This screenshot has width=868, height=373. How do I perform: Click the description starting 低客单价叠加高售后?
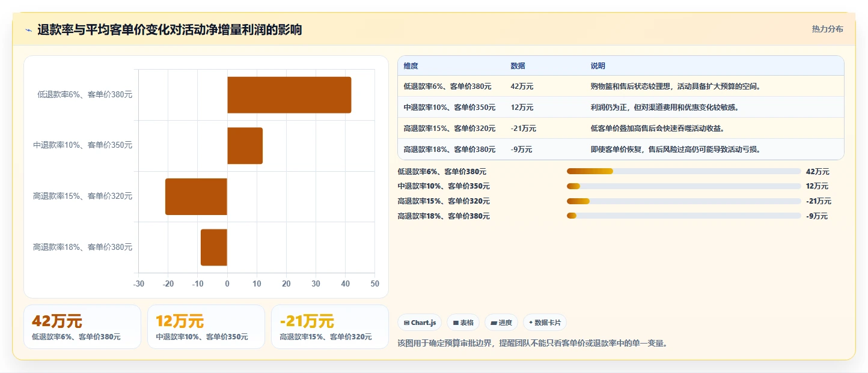[x=657, y=129]
